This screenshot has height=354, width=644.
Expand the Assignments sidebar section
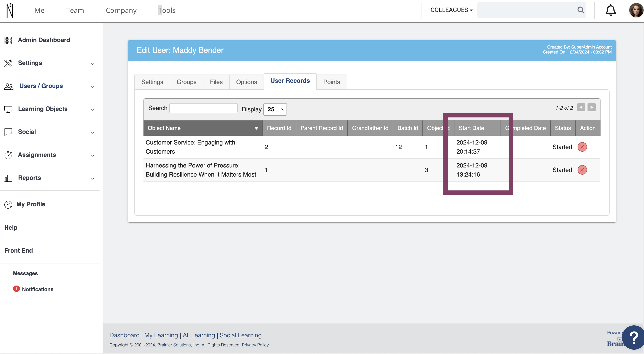(x=92, y=156)
